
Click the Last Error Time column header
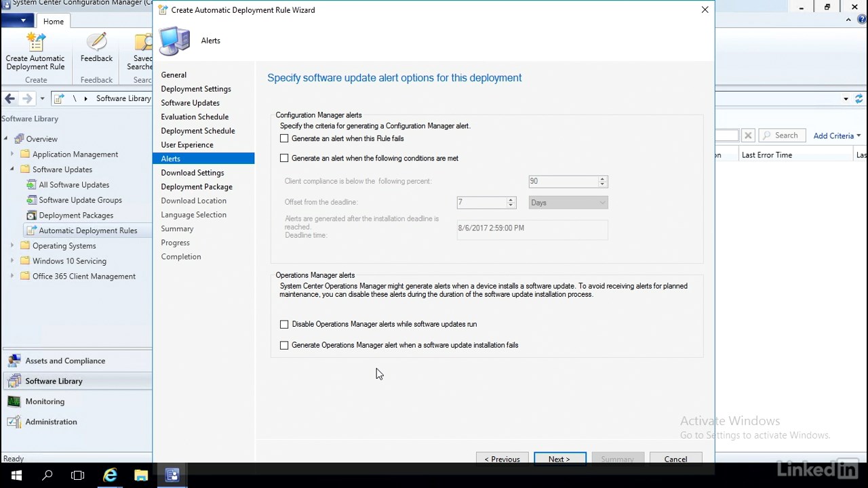pos(795,155)
